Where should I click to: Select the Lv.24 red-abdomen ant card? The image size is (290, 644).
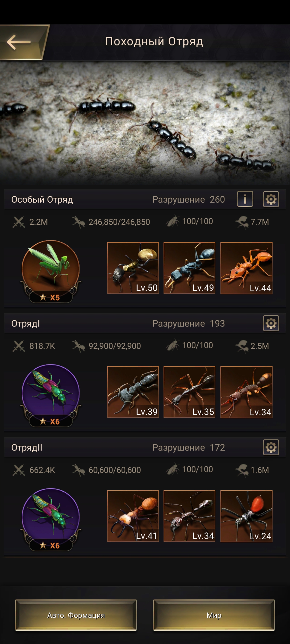pos(246,516)
